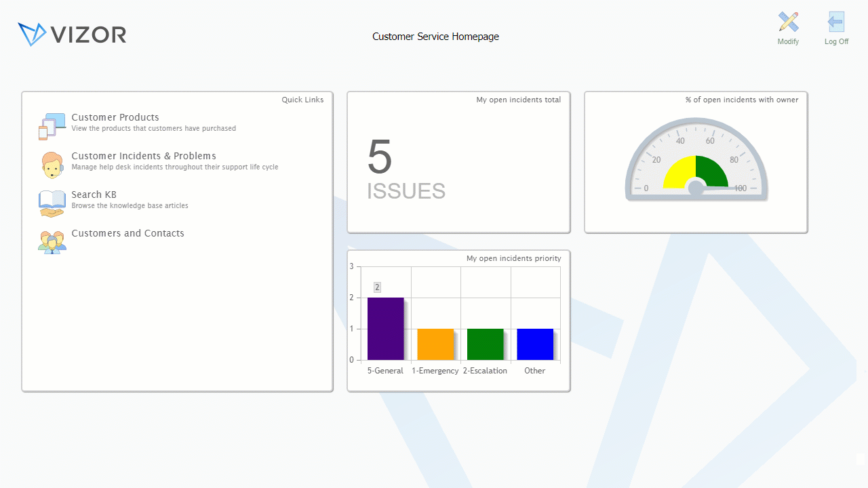Click the blue Other bar
This screenshot has height=488, width=868.
[x=535, y=344]
